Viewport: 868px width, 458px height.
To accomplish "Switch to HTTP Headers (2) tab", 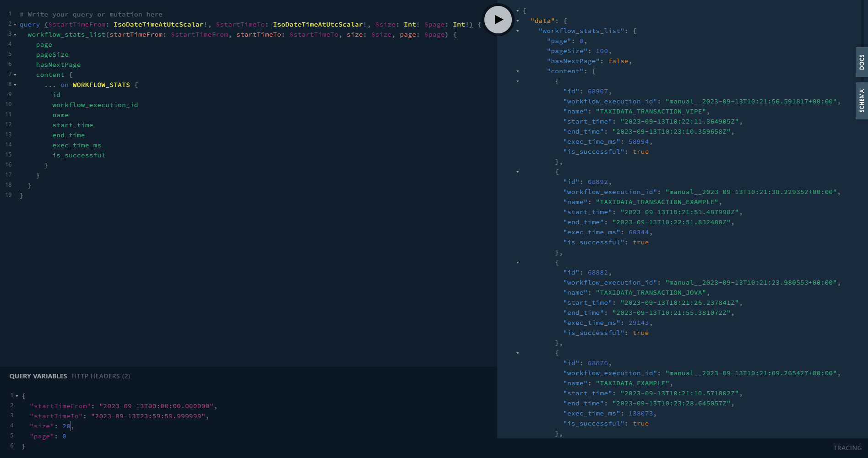I will 101,376.
